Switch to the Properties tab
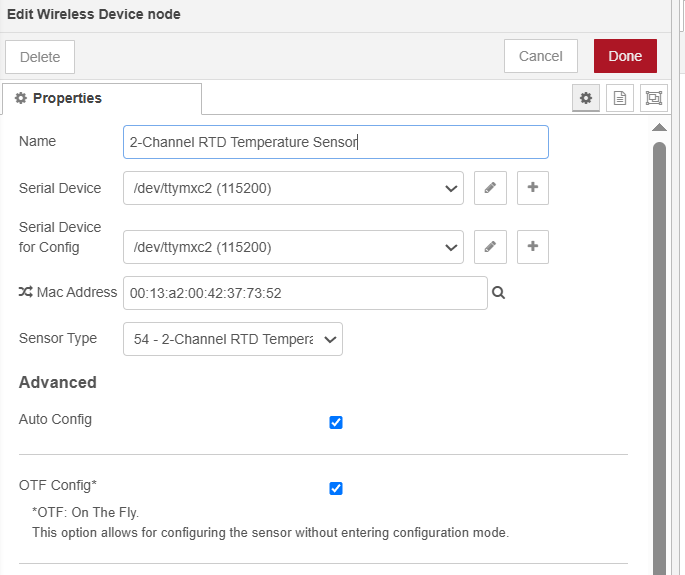 click(x=102, y=99)
